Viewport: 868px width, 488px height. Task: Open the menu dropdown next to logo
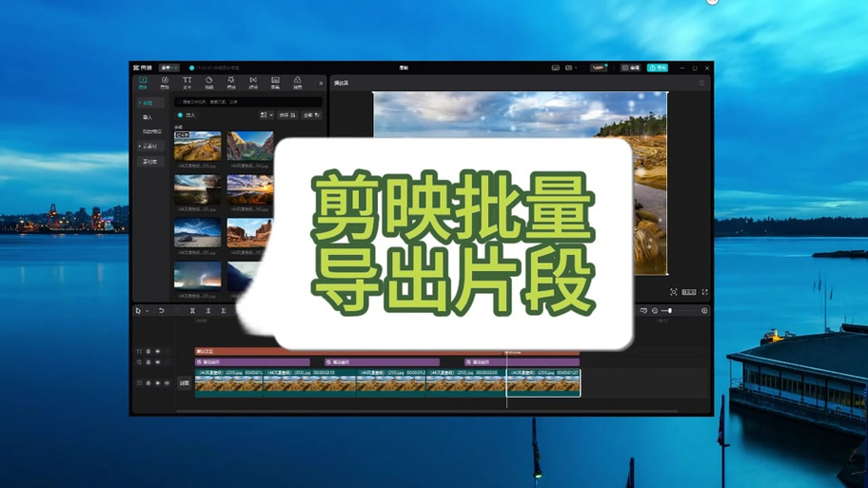pyautogui.click(x=168, y=68)
